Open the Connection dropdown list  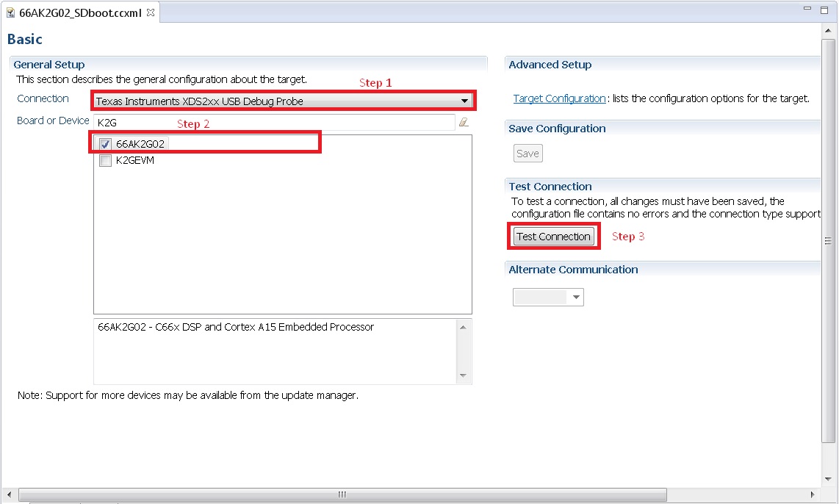[464, 101]
